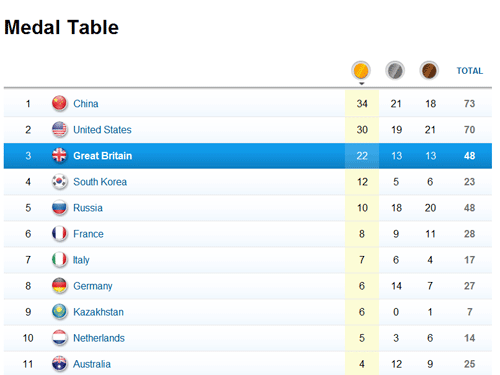This screenshot has width=500, height=375.
Task: Click the Australia flag icon
Action: 59,364
